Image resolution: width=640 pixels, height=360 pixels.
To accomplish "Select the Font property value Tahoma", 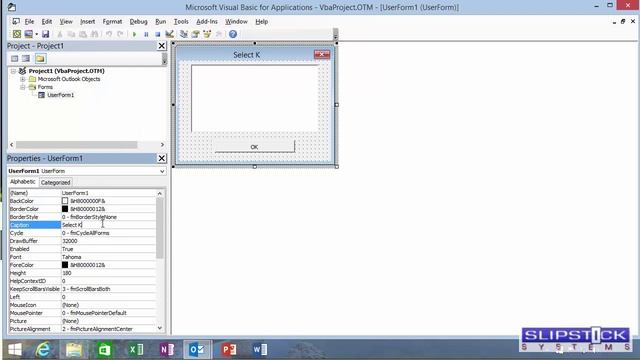I will click(x=108, y=257).
